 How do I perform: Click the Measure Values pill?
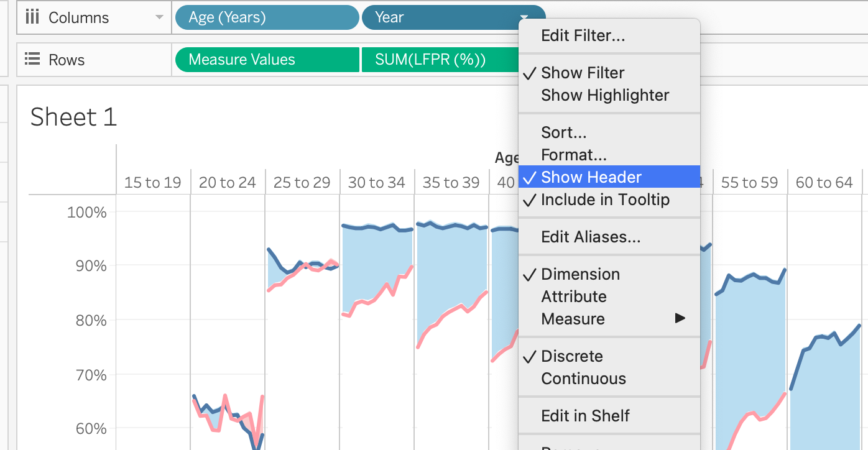266,60
